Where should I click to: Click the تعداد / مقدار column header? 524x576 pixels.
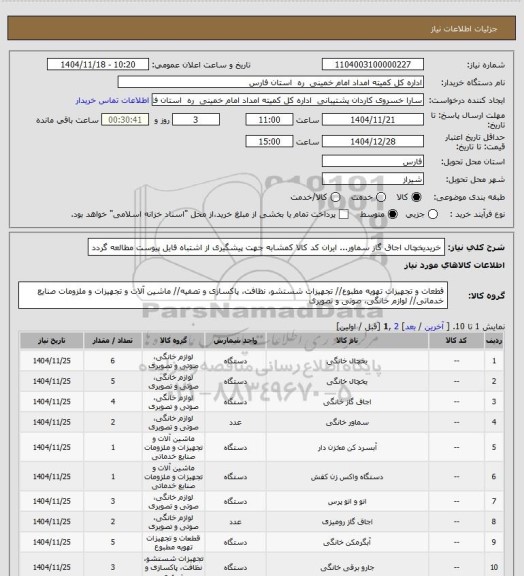click(x=113, y=341)
